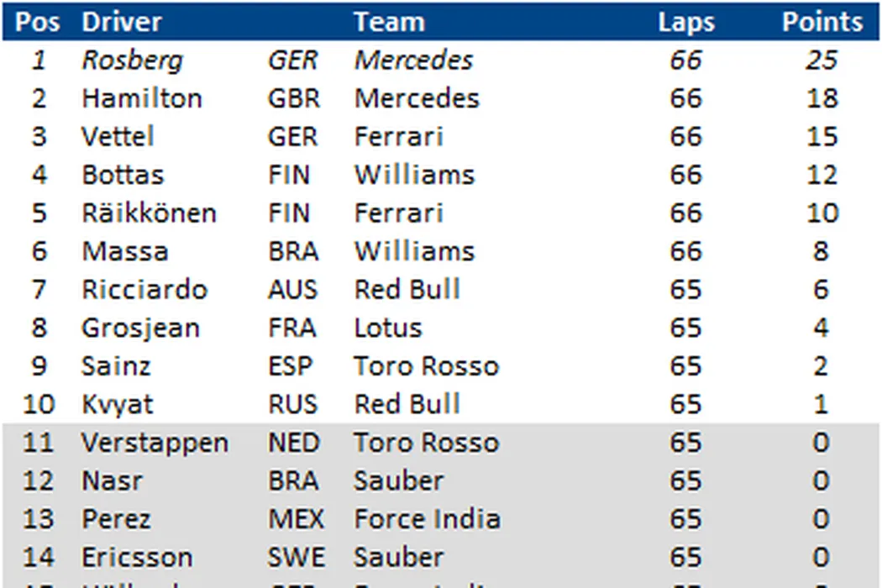Click the Pos column header
The width and height of the screenshot is (882, 588).
click(38, 22)
